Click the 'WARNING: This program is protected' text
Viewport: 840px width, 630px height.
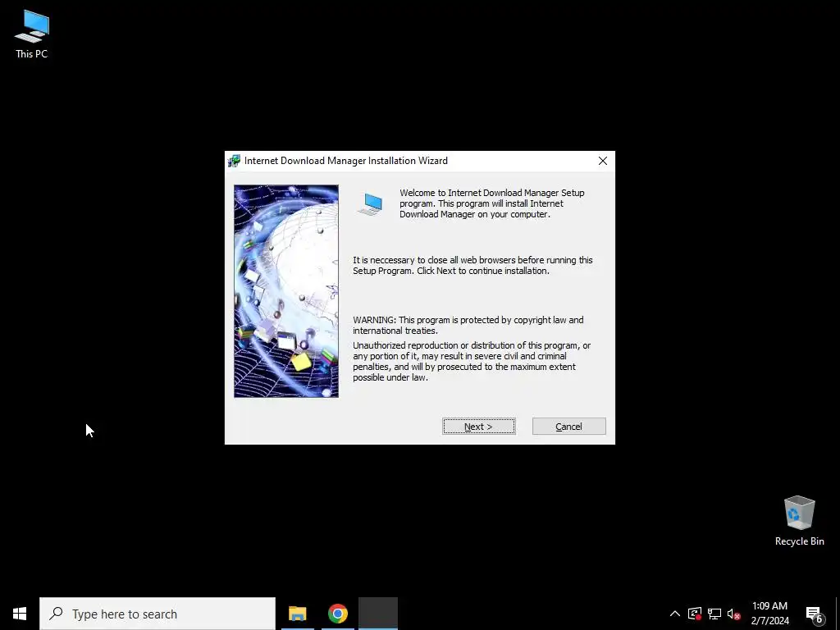click(x=468, y=325)
